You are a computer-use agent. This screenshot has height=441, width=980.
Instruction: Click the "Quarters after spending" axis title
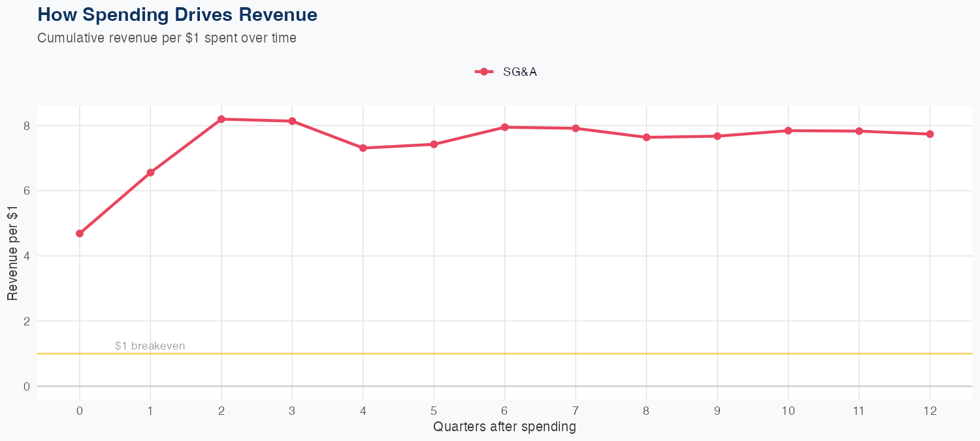pyautogui.click(x=504, y=427)
